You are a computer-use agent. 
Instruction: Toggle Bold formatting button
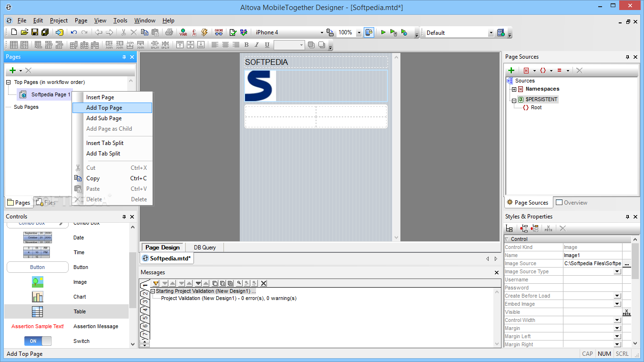tap(246, 45)
